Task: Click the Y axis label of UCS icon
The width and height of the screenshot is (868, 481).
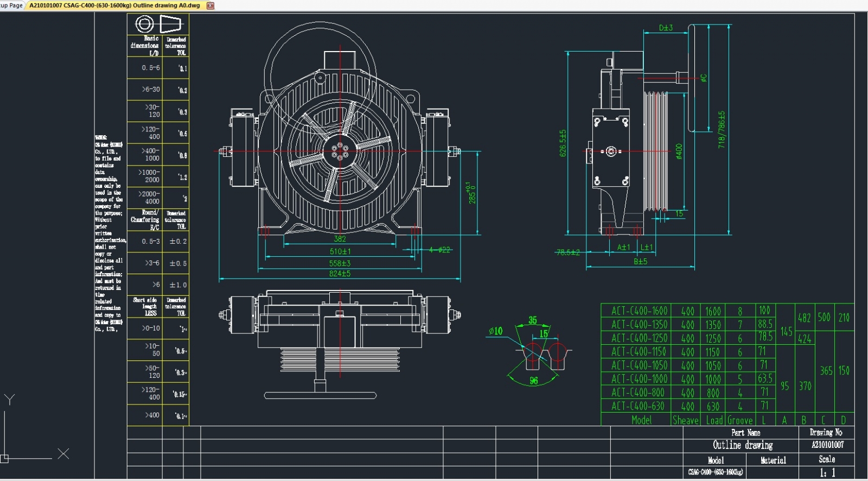Action: coord(9,400)
